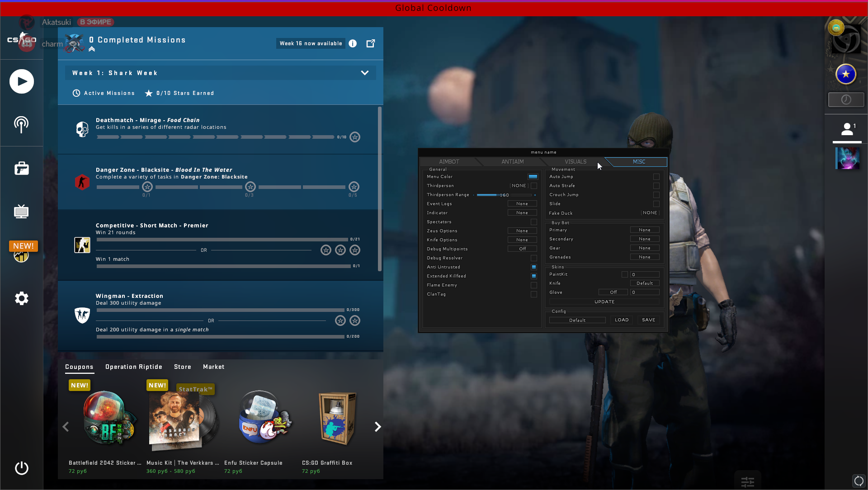The image size is (868, 490).
Task: Click the power quit icon
Action: 21,468
